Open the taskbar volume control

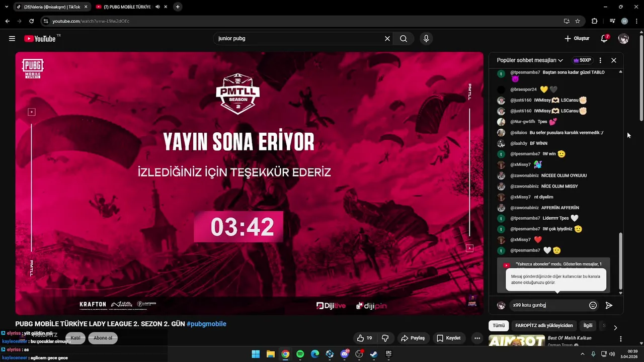[x=613, y=354]
